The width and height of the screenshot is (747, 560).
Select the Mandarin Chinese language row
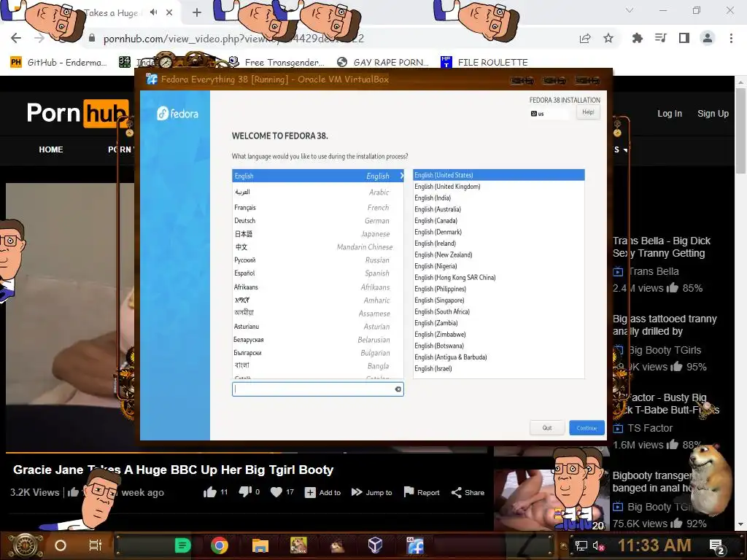(x=318, y=247)
